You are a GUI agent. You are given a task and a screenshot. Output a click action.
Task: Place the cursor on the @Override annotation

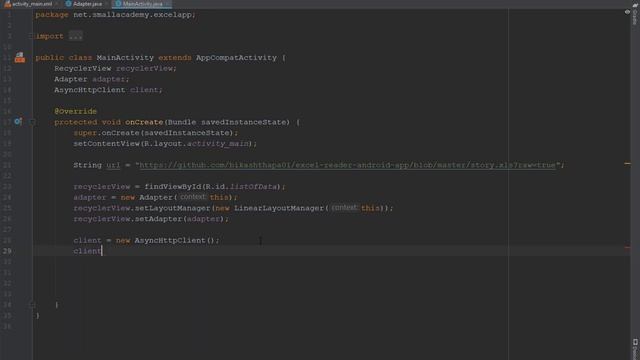[76, 111]
